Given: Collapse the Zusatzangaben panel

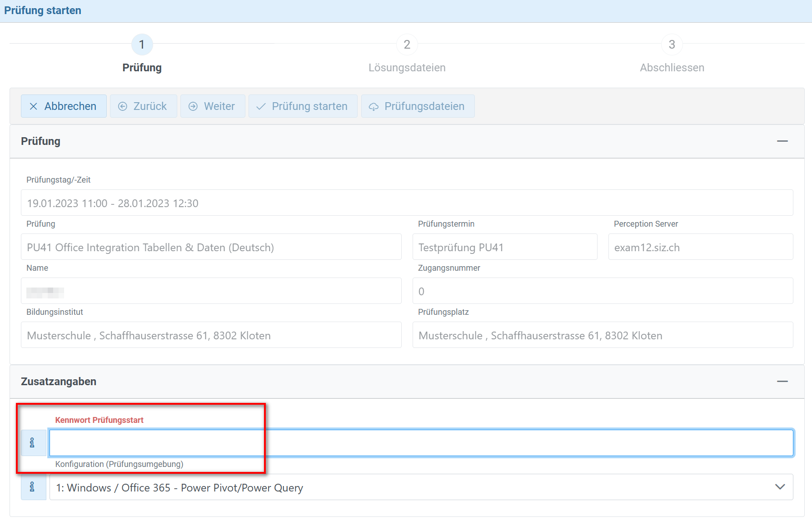Looking at the screenshot, I should point(782,382).
